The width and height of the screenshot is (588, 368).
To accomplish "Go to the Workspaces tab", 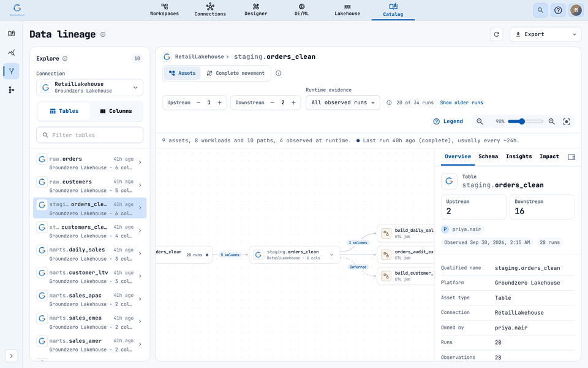I will point(164,10).
